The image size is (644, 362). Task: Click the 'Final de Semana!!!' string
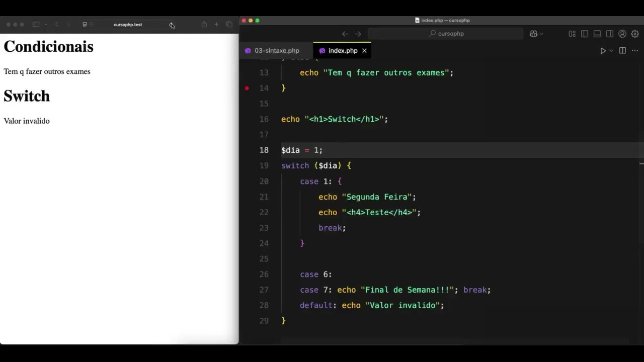(x=407, y=290)
